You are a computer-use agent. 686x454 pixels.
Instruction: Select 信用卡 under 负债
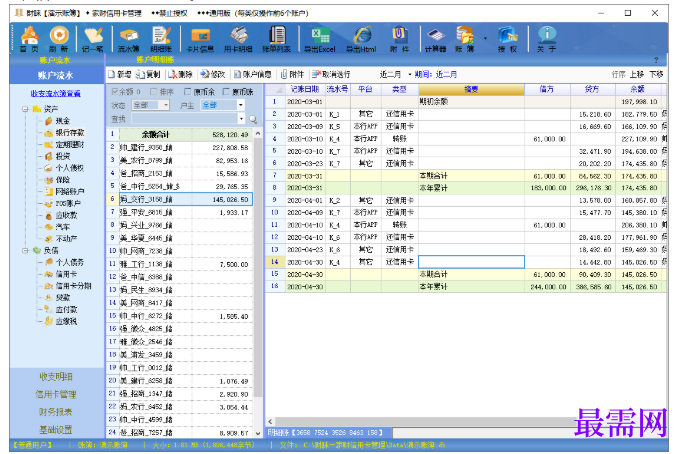pyautogui.click(x=66, y=274)
